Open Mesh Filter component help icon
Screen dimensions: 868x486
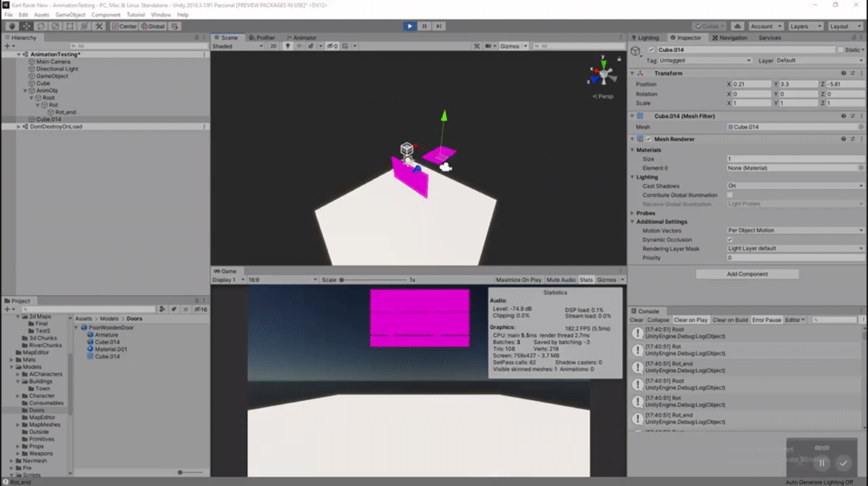[x=843, y=116]
